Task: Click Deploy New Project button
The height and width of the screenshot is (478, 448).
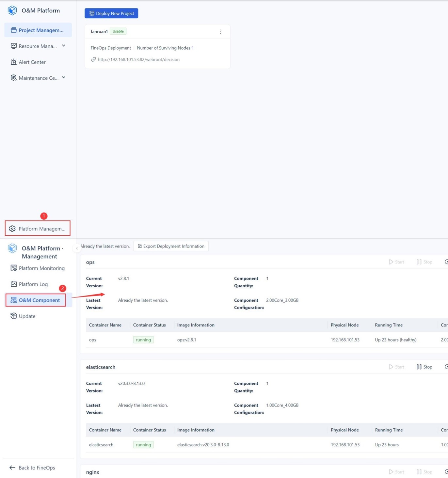Action: (111, 13)
